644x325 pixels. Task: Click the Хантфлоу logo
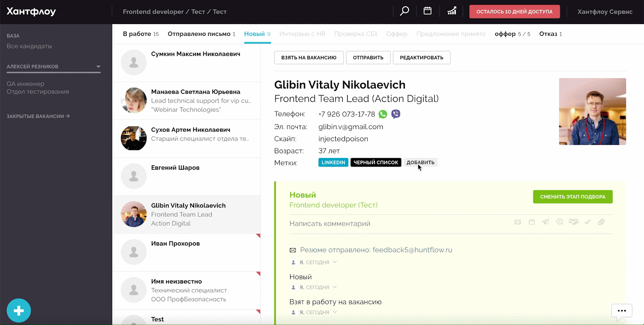[x=31, y=12]
